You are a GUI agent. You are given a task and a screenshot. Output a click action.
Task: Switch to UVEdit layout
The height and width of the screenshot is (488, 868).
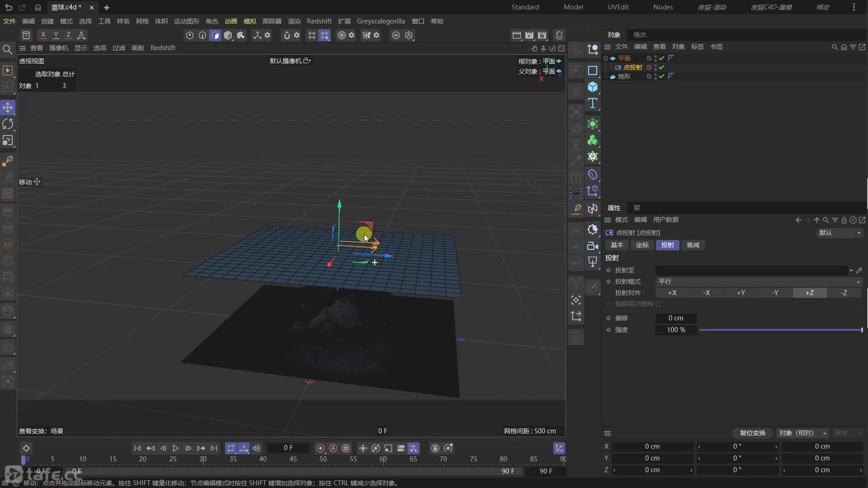pos(618,7)
